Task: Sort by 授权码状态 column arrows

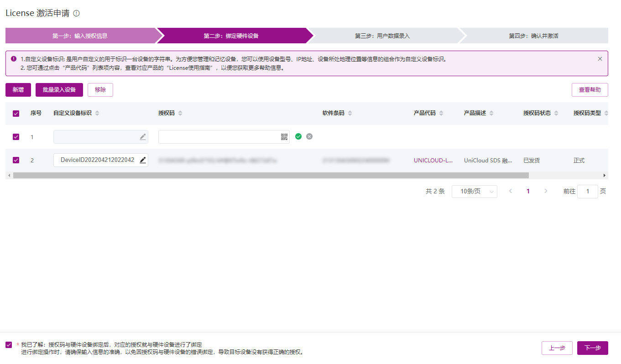Action: click(x=556, y=113)
